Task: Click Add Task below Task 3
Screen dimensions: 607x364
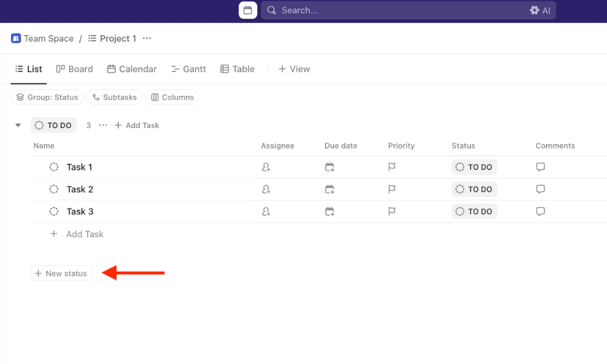Action: click(77, 234)
